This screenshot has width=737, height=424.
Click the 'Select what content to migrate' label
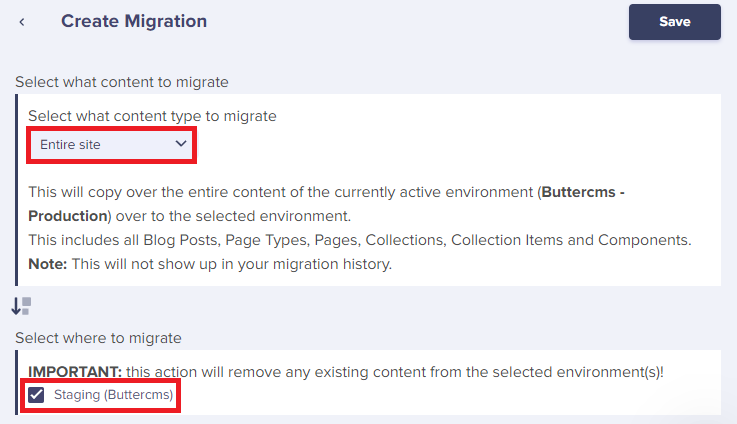pyautogui.click(x=122, y=82)
